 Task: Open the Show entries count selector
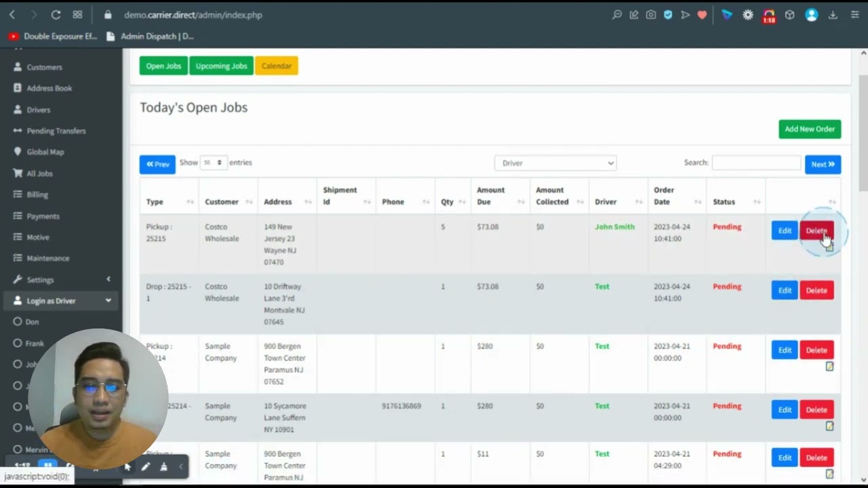pos(213,163)
